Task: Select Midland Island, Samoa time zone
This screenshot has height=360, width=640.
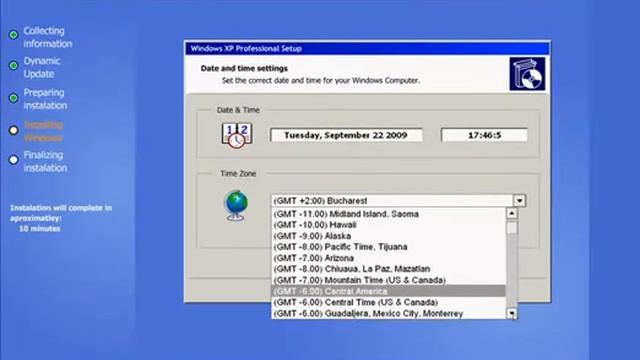Action: coord(389,214)
